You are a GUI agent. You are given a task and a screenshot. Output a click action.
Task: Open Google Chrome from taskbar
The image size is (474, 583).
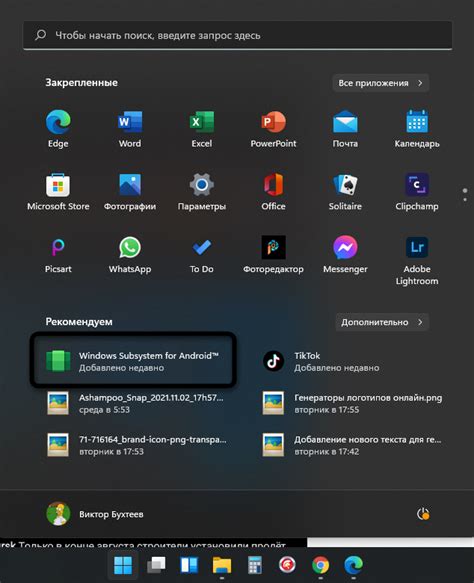pyautogui.click(x=320, y=565)
